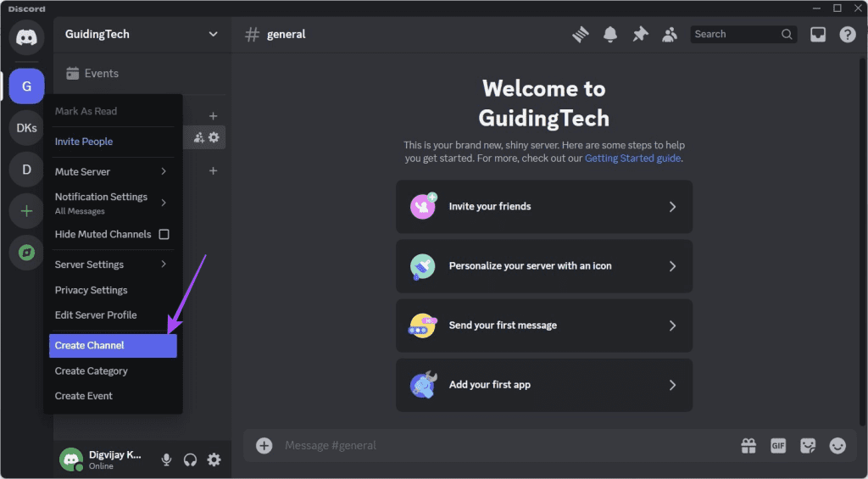
Task: Open the emoji picker
Action: pos(837,445)
